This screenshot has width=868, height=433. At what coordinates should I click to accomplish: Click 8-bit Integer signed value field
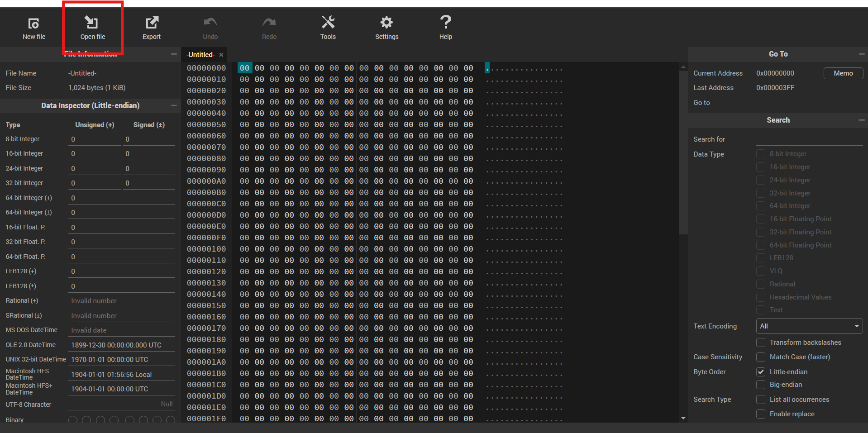click(149, 139)
